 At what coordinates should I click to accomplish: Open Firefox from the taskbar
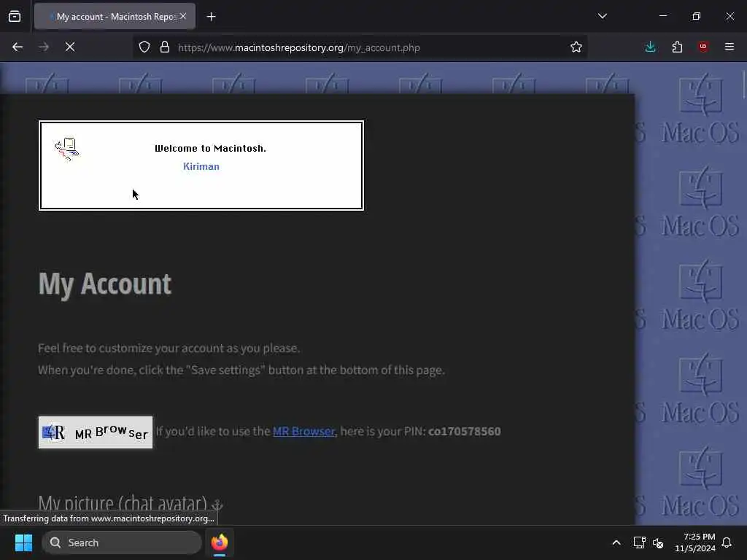tap(220, 542)
